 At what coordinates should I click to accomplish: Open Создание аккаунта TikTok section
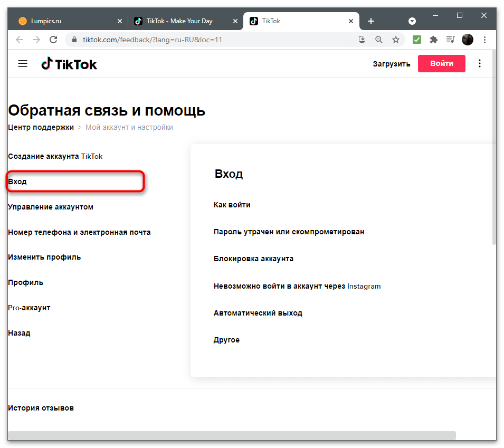pos(55,157)
